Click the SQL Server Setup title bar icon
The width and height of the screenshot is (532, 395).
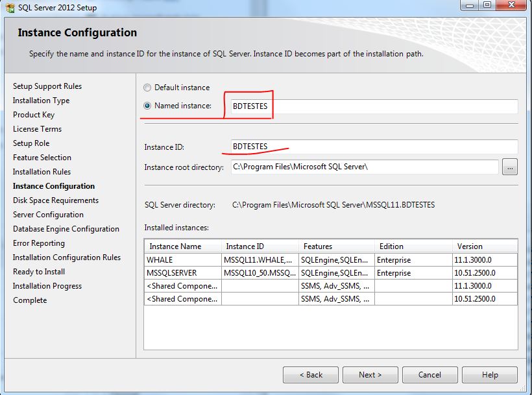click(x=10, y=8)
